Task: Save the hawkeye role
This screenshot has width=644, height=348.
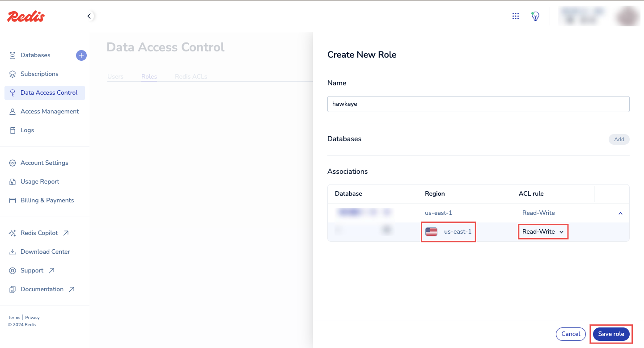Action: (x=611, y=334)
